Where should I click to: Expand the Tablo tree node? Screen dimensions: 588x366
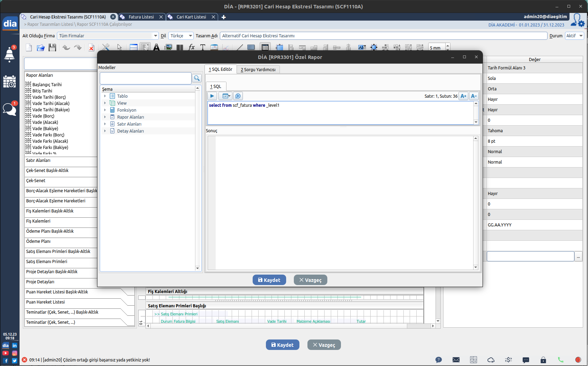[105, 96]
